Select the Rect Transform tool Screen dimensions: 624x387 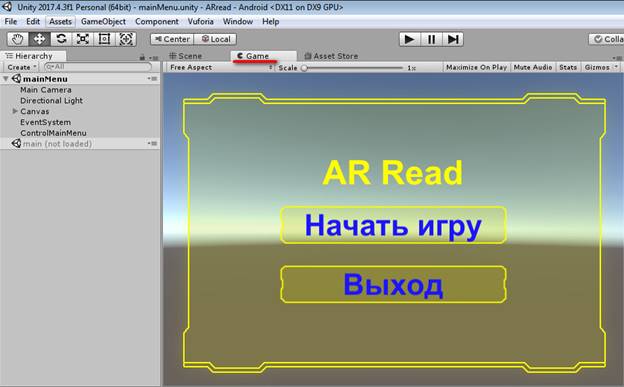point(104,39)
